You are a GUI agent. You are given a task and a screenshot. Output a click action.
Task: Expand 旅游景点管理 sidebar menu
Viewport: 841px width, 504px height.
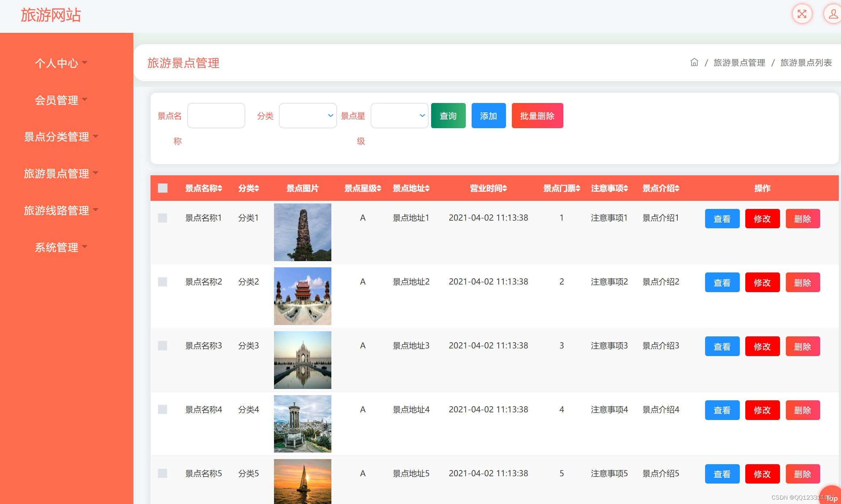[x=61, y=173]
